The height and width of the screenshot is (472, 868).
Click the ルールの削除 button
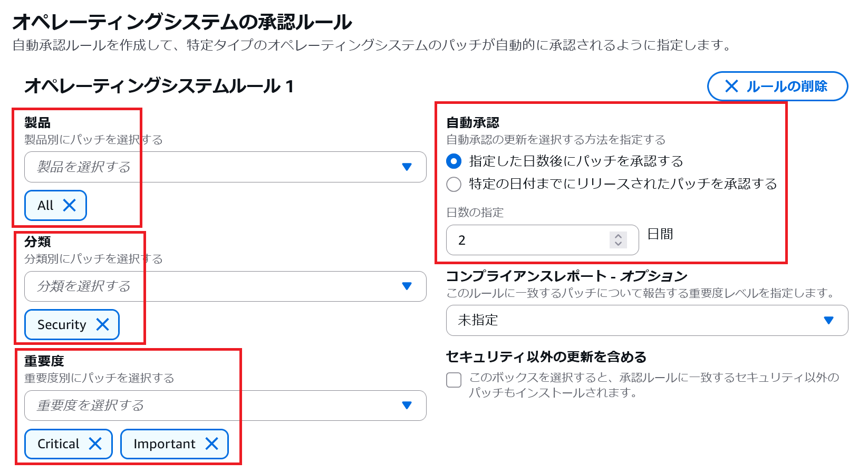pyautogui.click(x=777, y=86)
